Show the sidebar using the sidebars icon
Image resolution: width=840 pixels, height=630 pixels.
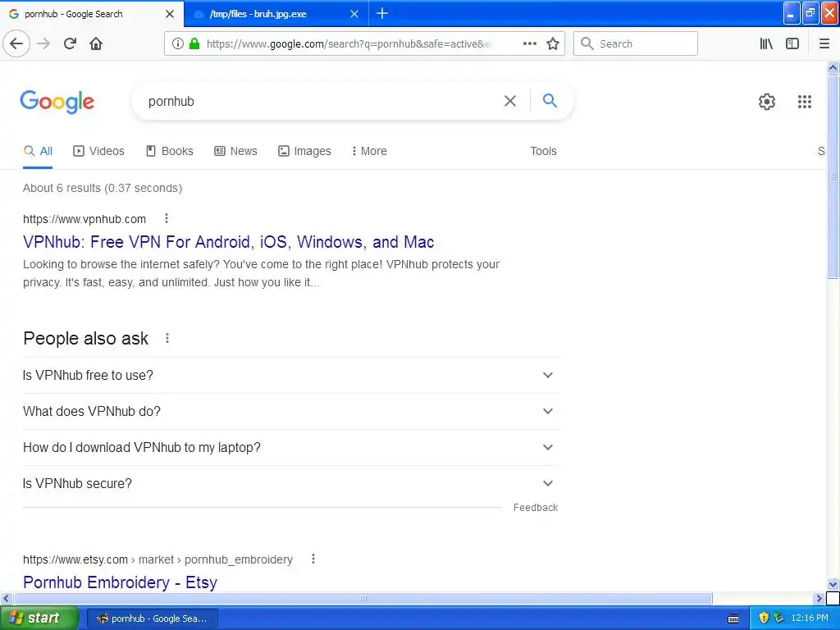[x=792, y=44]
